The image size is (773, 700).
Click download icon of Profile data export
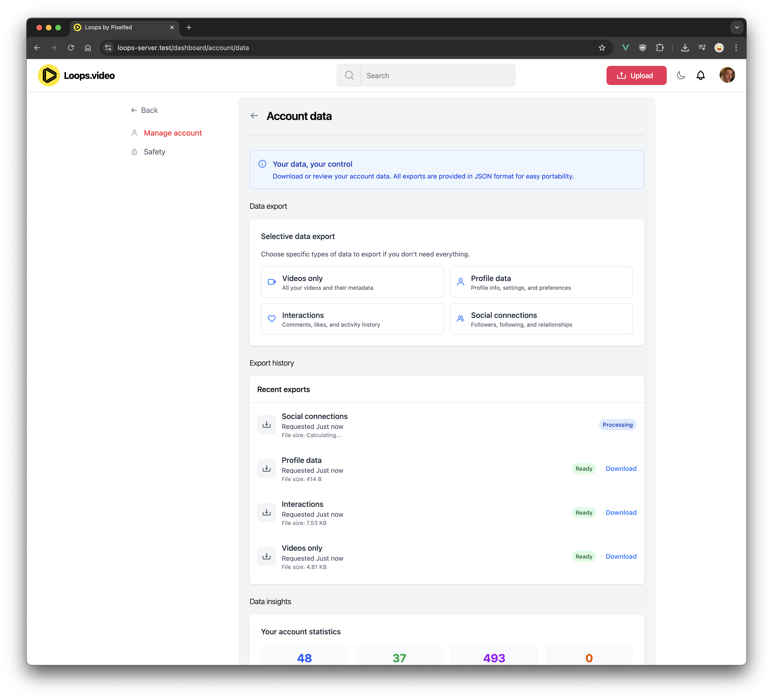click(267, 469)
